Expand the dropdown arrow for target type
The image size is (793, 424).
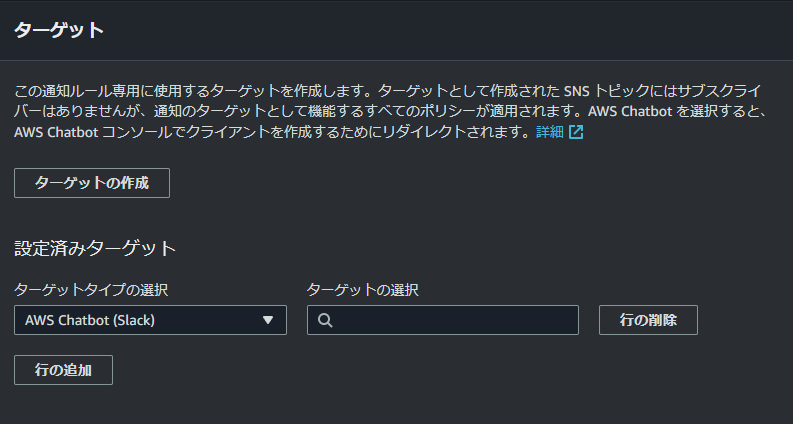[x=267, y=321]
